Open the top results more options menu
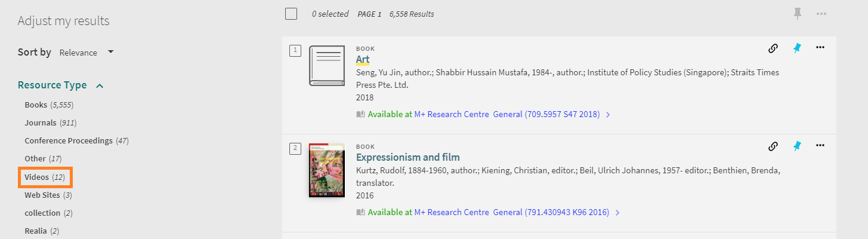 tap(822, 13)
